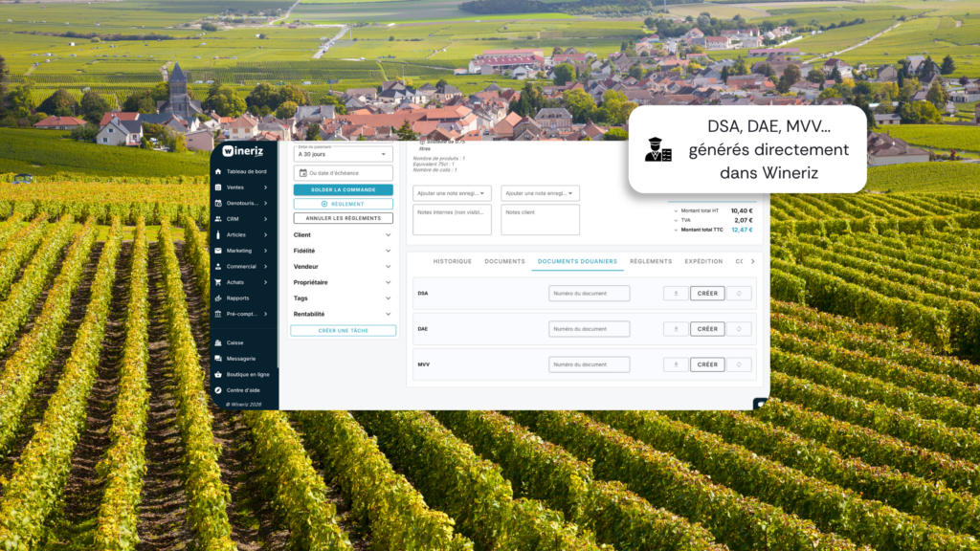The image size is (980, 551).
Task: Expand the Oenotourisme submenu chevron
Action: [x=266, y=203]
